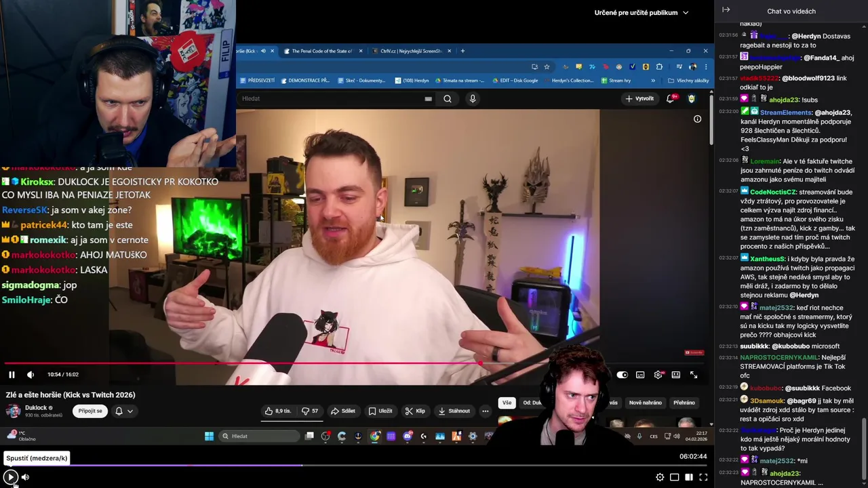Open Chrome three-dot menu
The height and width of the screenshot is (488, 868).
(x=705, y=66)
